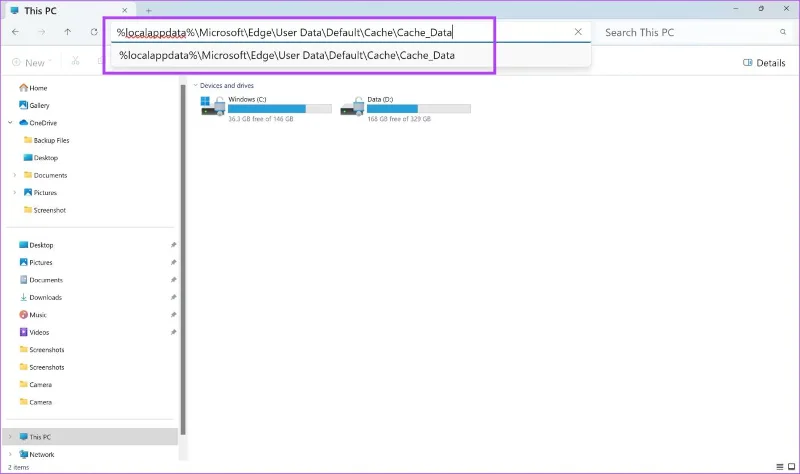The height and width of the screenshot is (474, 800).
Task: Select the This PC tab
Action: coord(69,11)
